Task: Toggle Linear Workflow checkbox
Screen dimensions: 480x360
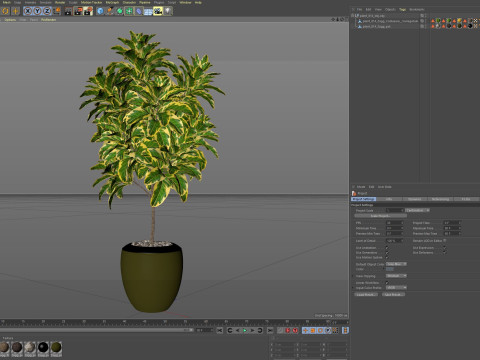Action: click(x=387, y=283)
